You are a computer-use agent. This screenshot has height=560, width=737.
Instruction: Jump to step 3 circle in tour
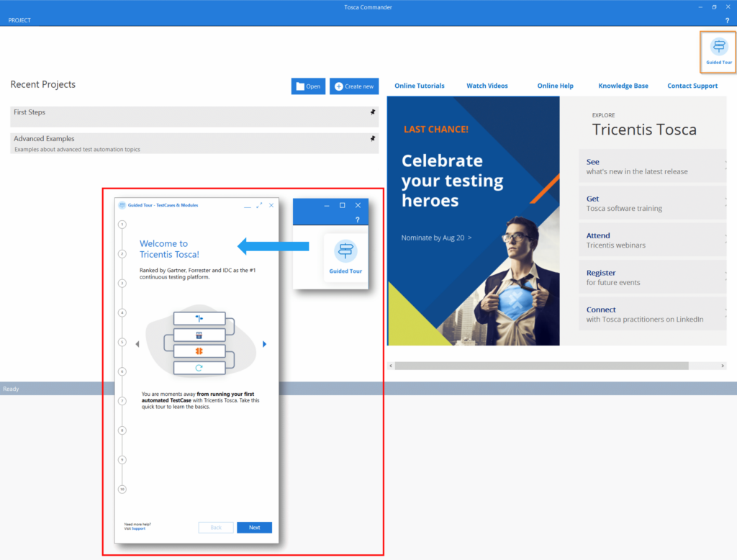pyautogui.click(x=122, y=283)
